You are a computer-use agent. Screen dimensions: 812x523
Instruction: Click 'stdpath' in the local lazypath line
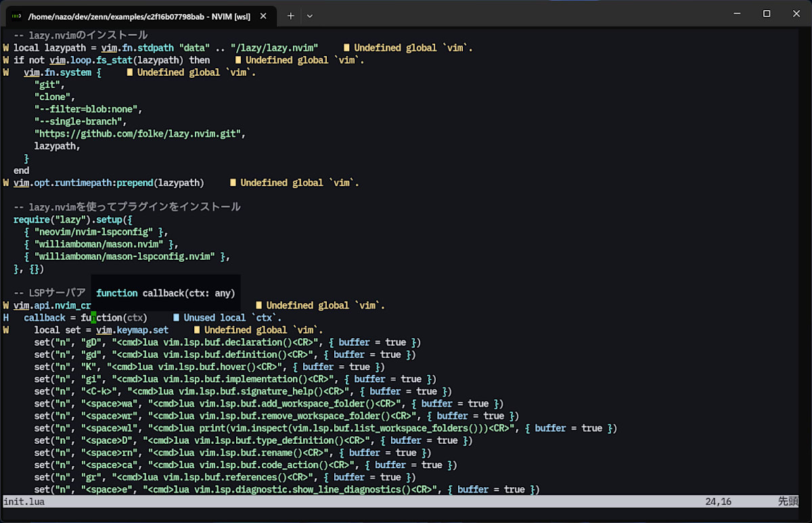[155, 48]
